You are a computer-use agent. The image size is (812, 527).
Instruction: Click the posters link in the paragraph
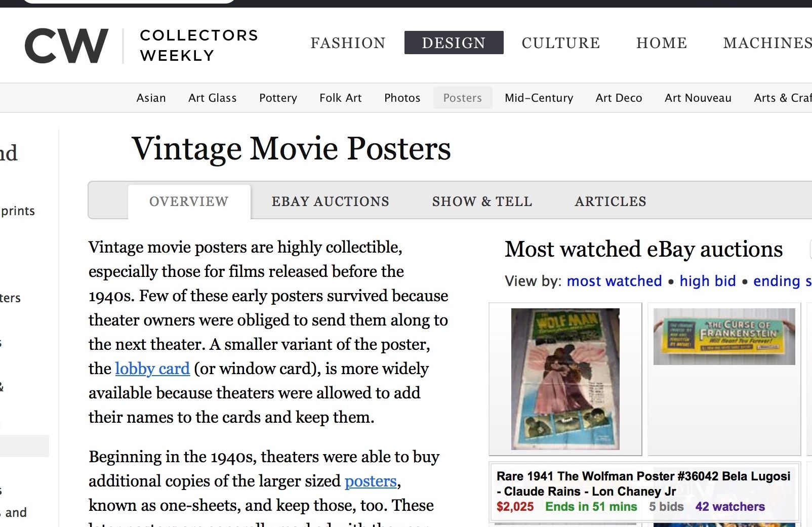point(371,481)
